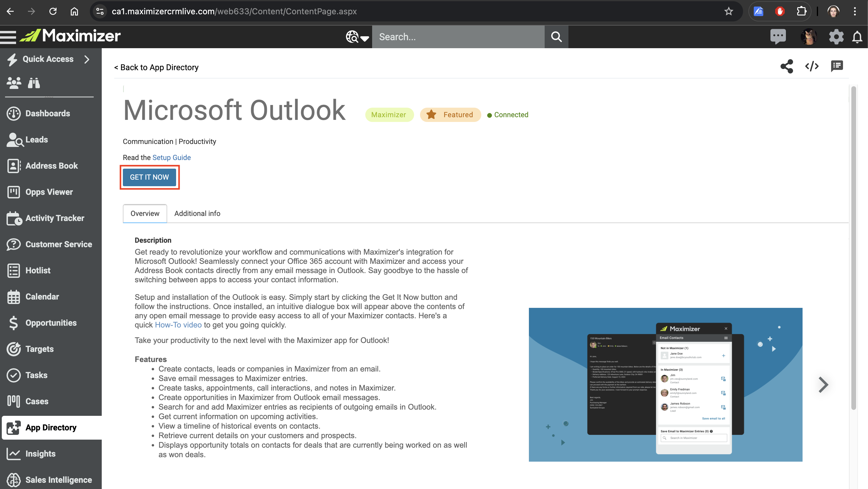Viewport: 868px width, 489px height.
Task: Click the Featured star badge
Action: pyautogui.click(x=450, y=115)
